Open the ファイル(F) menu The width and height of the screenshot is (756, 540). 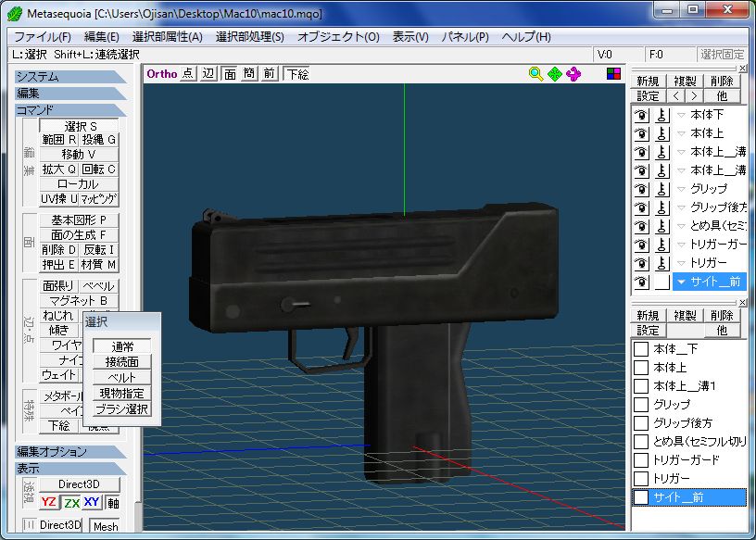43,37
